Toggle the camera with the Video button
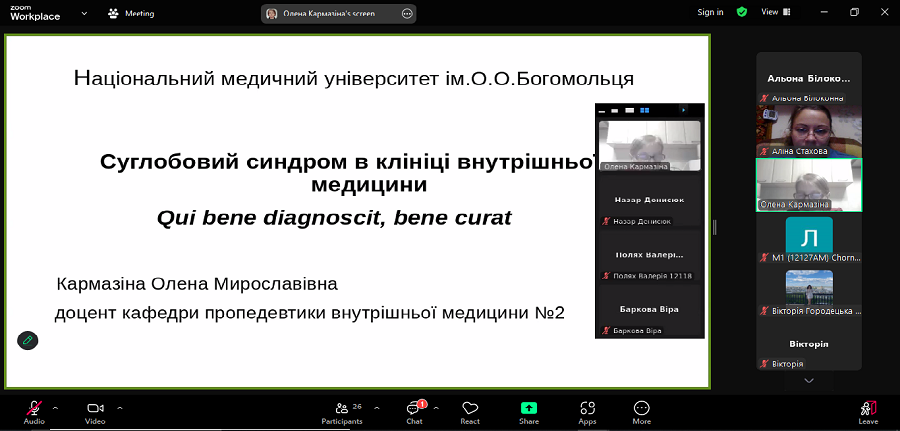 pyautogui.click(x=95, y=409)
